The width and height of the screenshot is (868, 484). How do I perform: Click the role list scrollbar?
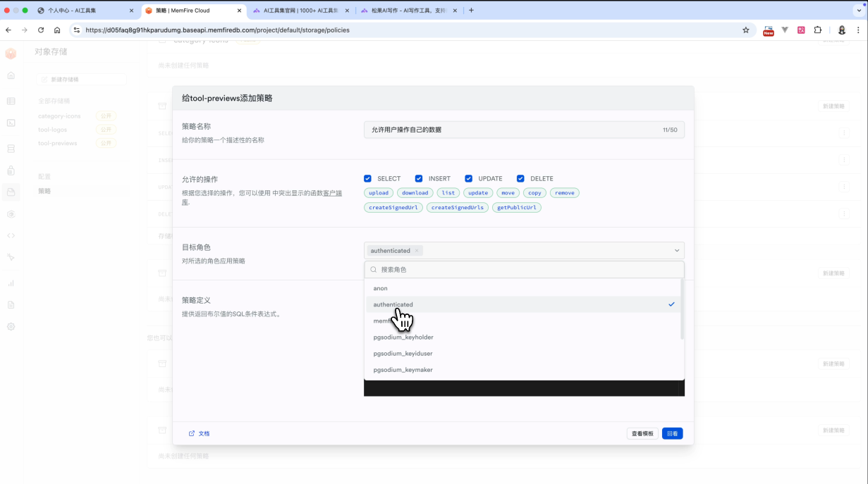click(x=682, y=310)
